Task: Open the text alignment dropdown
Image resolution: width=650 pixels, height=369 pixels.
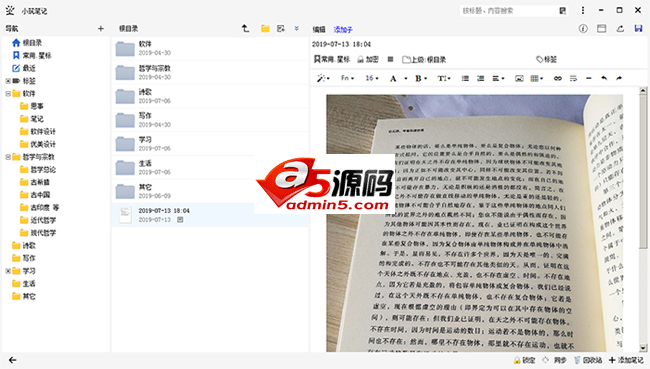Action: (x=498, y=78)
